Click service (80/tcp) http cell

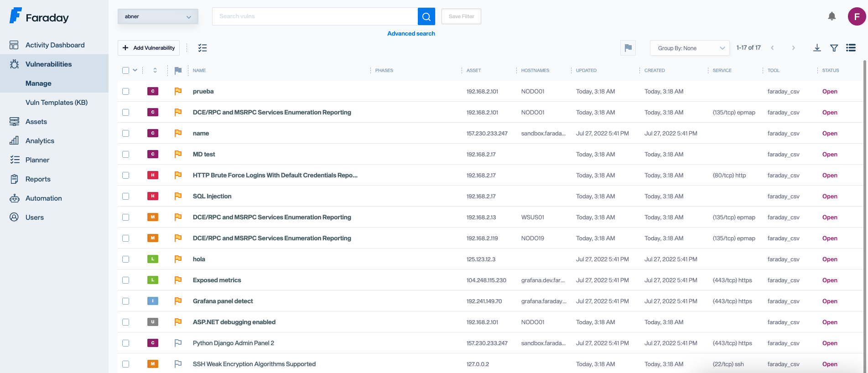point(729,175)
